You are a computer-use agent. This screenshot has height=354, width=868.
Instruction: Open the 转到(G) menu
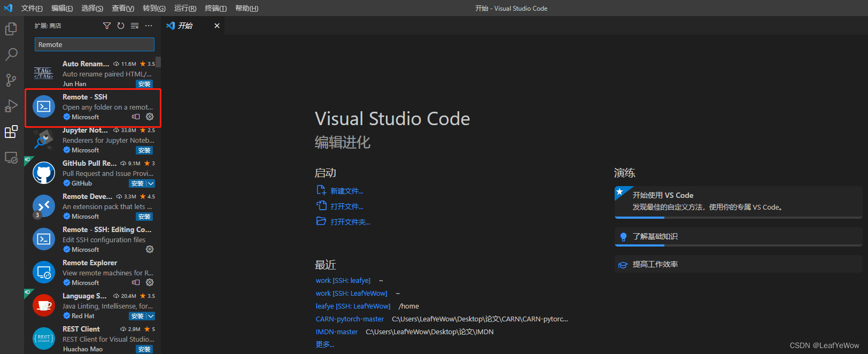coord(154,8)
